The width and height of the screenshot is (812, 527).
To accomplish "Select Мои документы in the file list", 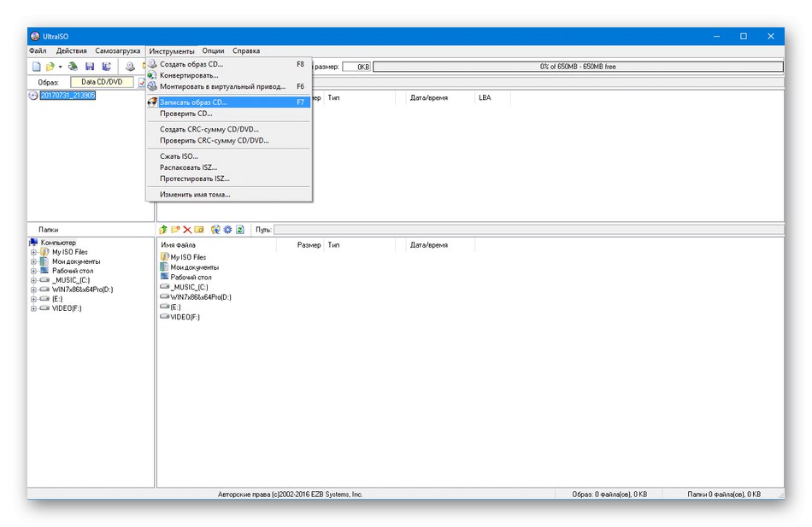I will [195, 267].
